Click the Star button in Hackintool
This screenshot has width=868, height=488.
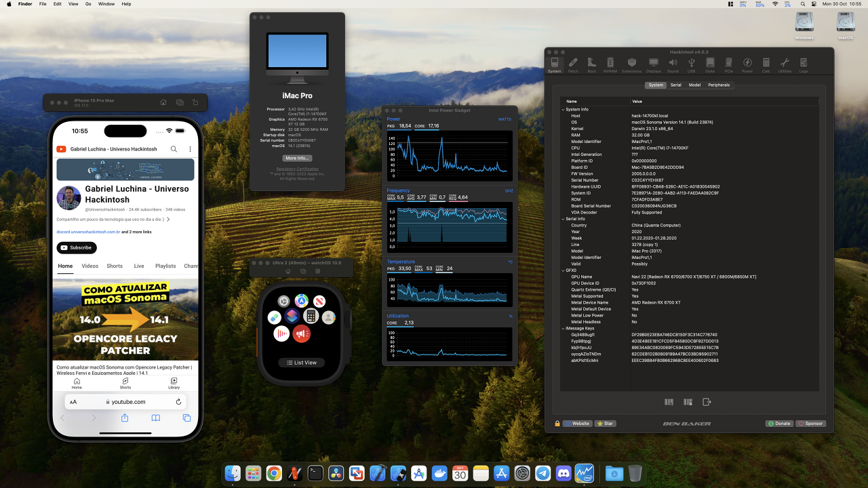606,424
